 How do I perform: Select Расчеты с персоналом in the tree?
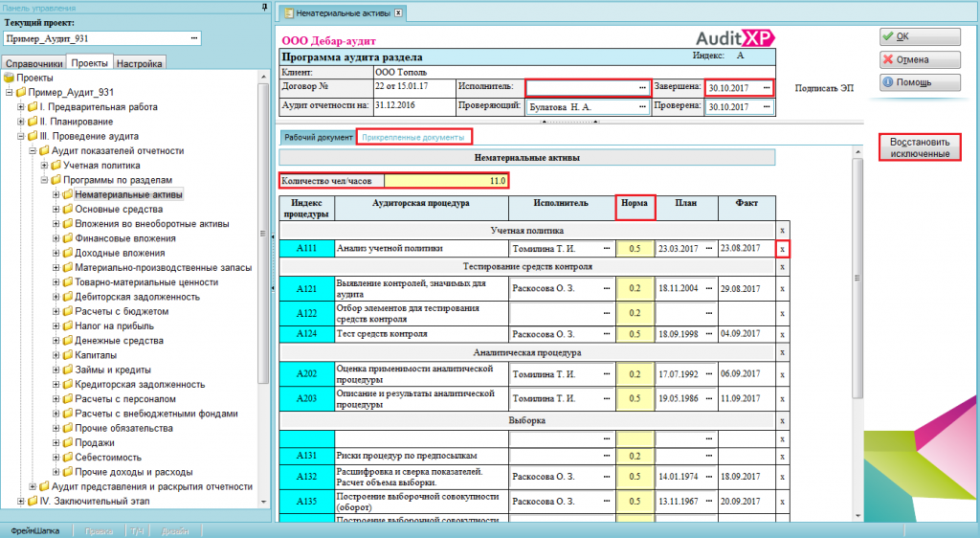(x=125, y=399)
